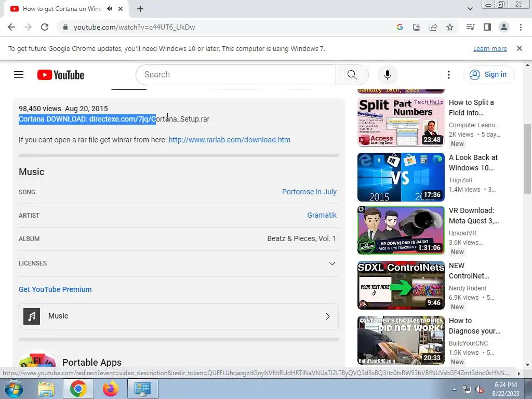Viewport: 532px width, 399px height.
Task: Open Chrome three-dot menu
Action: click(521, 27)
